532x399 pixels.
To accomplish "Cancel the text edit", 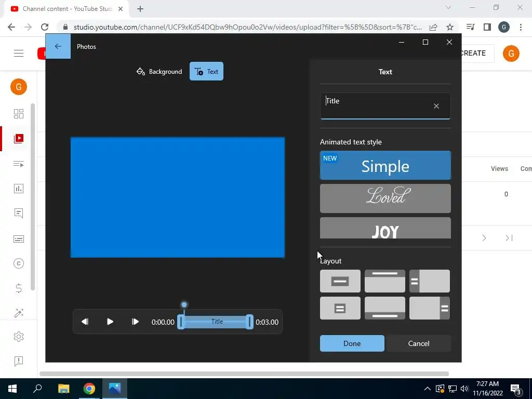I will point(419,343).
